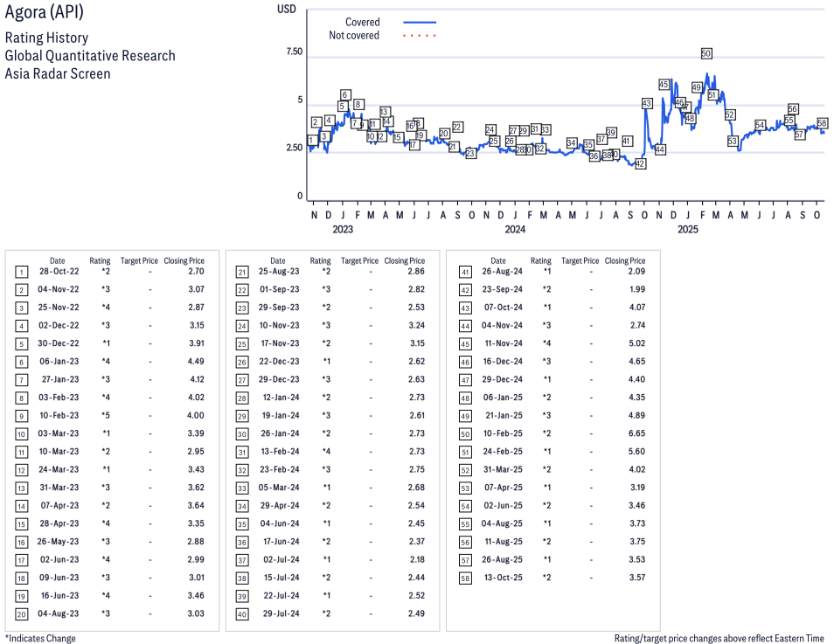Select index box 21 in the middle table
Screen dimensions: 834x644
241,272
